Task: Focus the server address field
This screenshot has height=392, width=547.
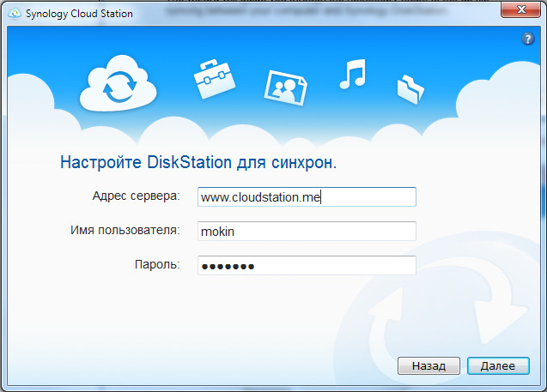Action: pyautogui.click(x=306, y=197)
